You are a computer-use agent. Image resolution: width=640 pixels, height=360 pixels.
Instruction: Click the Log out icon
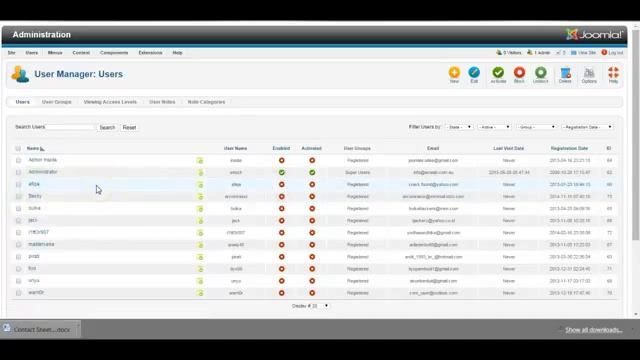(604, 53)
